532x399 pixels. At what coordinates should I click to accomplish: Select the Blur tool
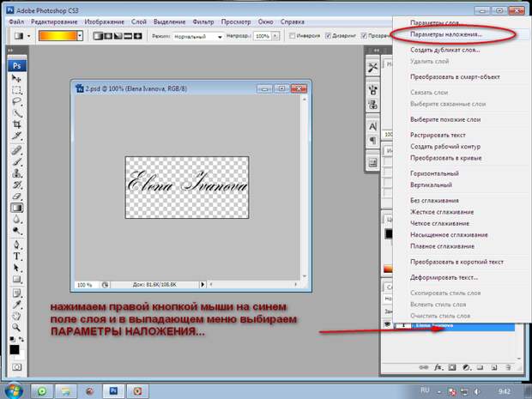coord(16,220)
